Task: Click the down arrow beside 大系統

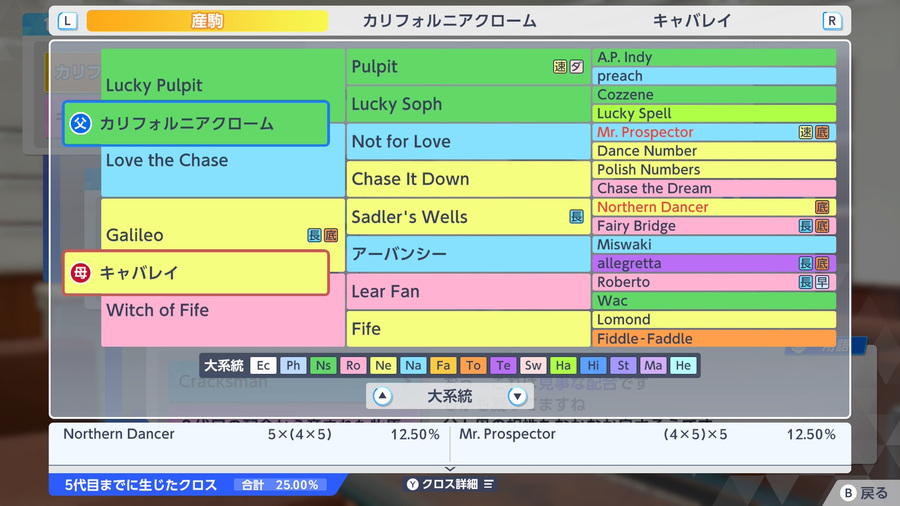Action: click(517, 396)
